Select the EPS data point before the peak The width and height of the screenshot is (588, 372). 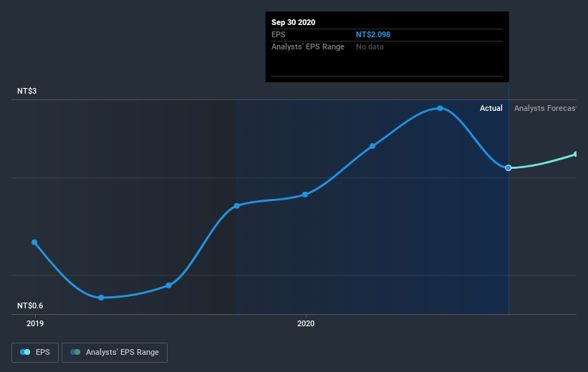[372, 146]
